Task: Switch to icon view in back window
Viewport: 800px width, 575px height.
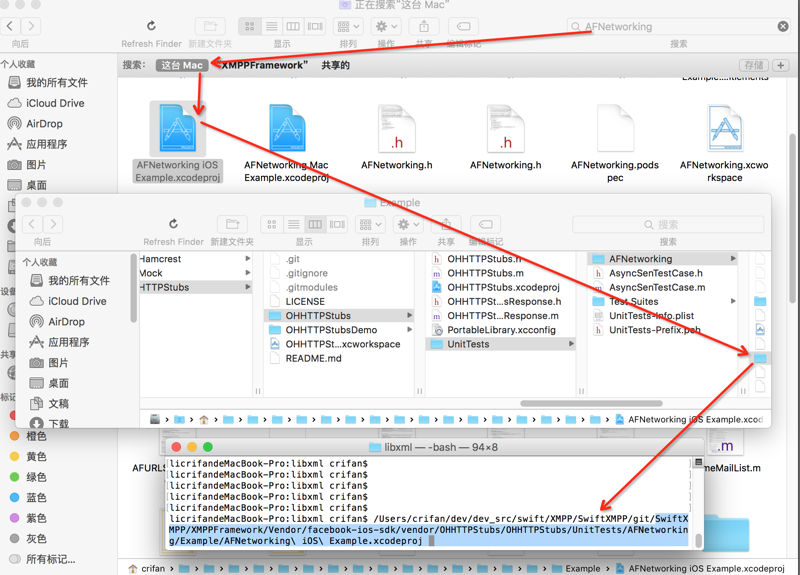Action: coord(249,26)
